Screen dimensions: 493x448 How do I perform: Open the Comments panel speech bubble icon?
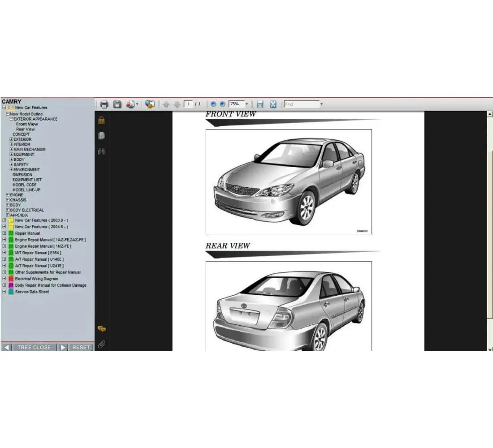[102, 329]
